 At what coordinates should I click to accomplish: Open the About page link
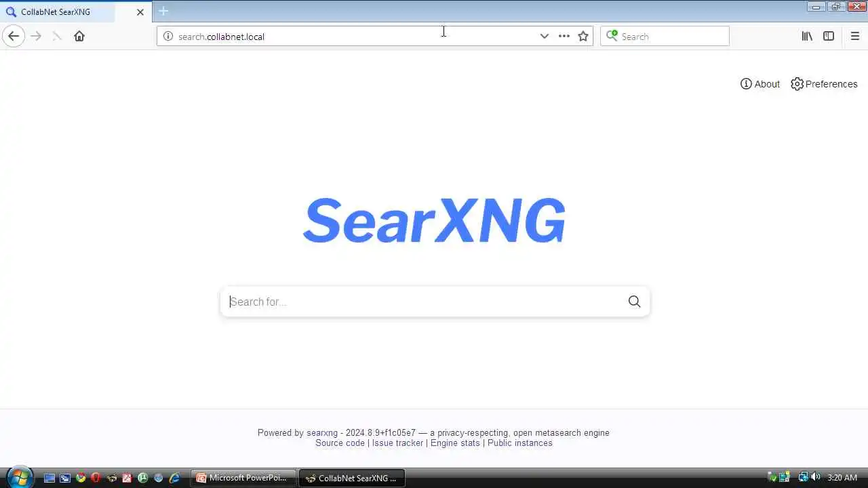point(760,84)
